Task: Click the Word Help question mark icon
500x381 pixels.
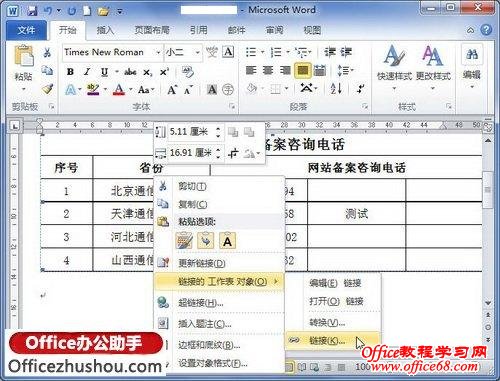Action: pyautogui.click(x=486, y=30)
